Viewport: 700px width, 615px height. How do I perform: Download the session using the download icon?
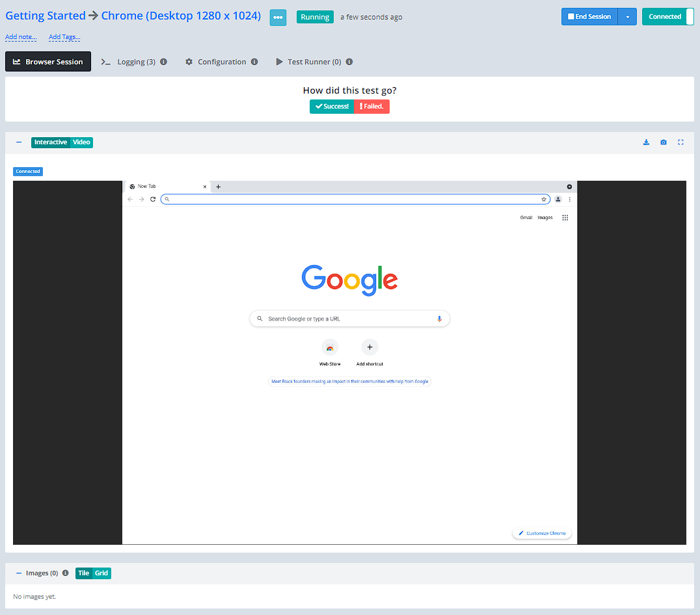[x=646, y=142]
